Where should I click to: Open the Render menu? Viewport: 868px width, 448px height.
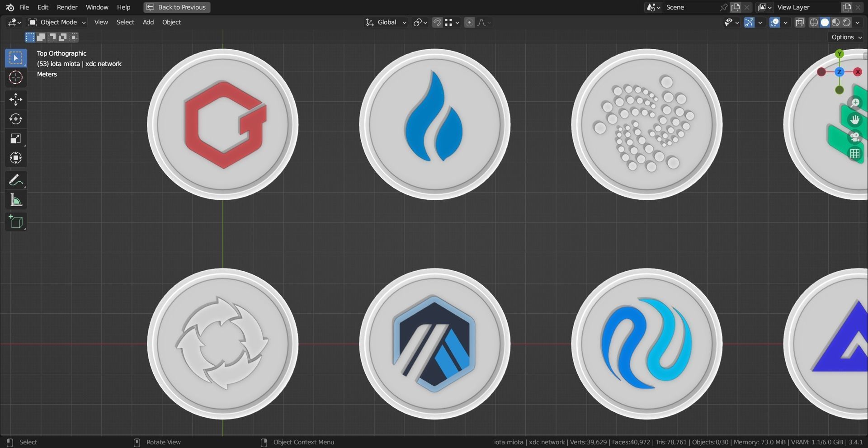67,7
